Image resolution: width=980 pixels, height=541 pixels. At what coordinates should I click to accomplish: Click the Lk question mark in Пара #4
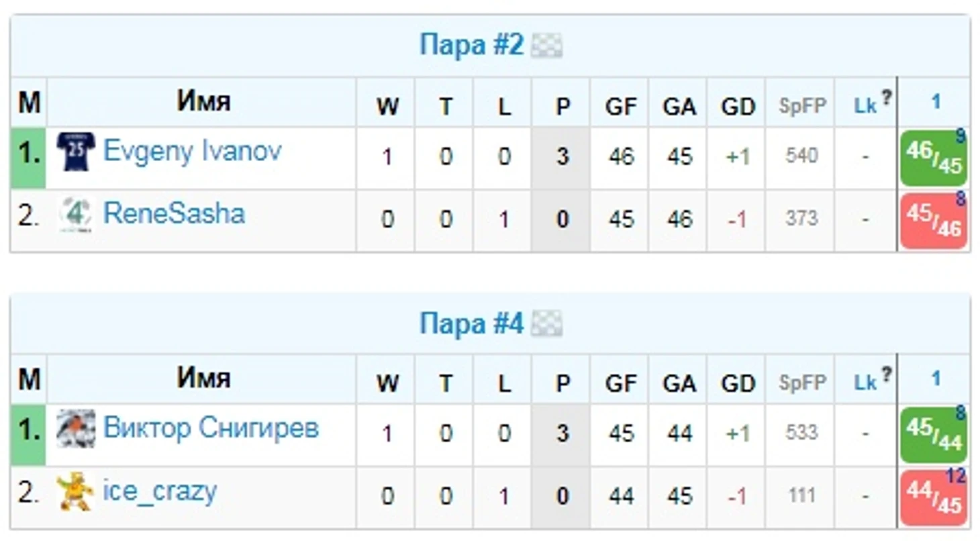(x=886, y=376)
